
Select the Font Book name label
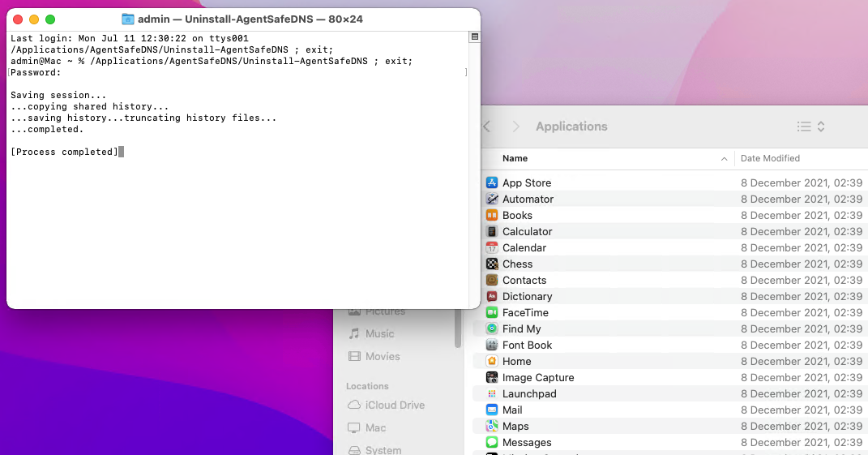527,346
